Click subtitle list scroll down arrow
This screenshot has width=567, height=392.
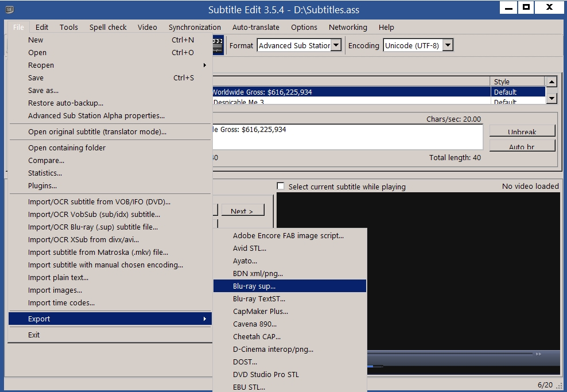tap(551, 98)
